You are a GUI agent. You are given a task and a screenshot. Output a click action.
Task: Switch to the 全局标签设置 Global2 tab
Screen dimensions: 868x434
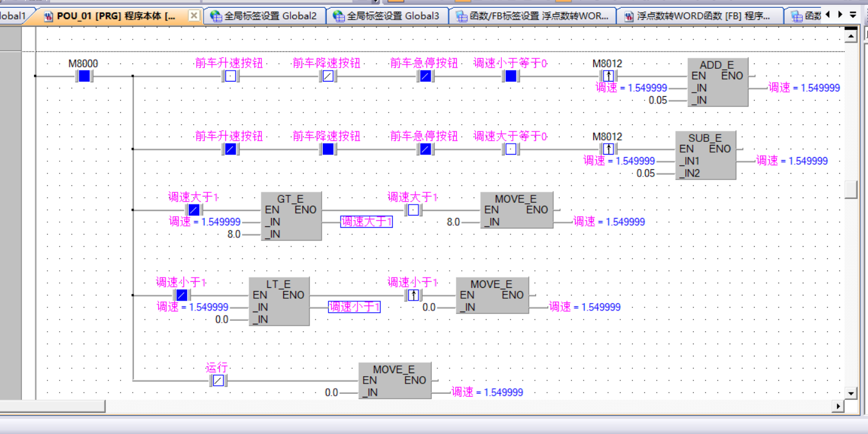click(x=264, y=16)
